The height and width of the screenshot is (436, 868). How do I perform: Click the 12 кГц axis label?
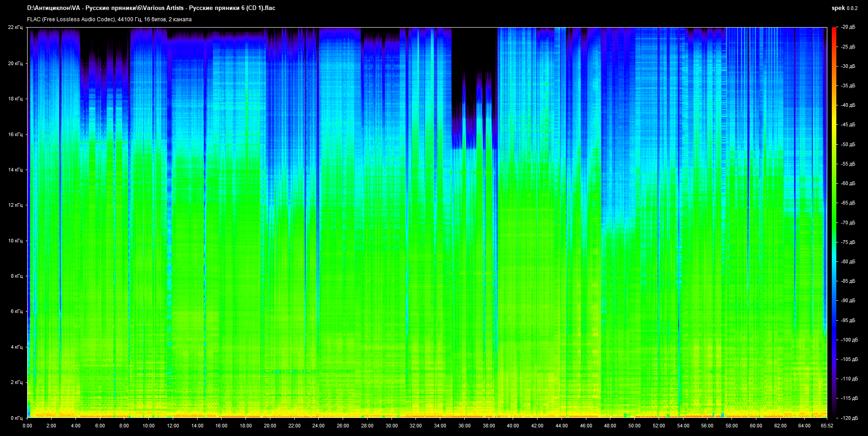(x=15, y=205)
